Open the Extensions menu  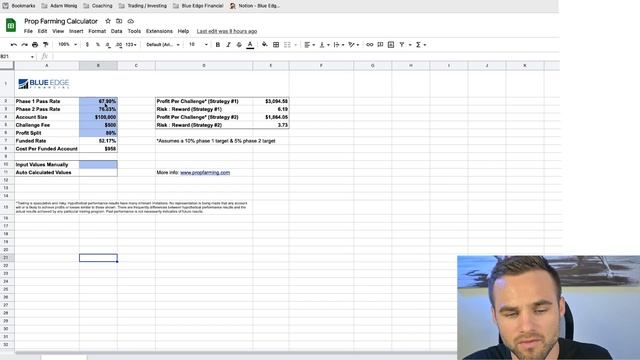tap(159, 31)
